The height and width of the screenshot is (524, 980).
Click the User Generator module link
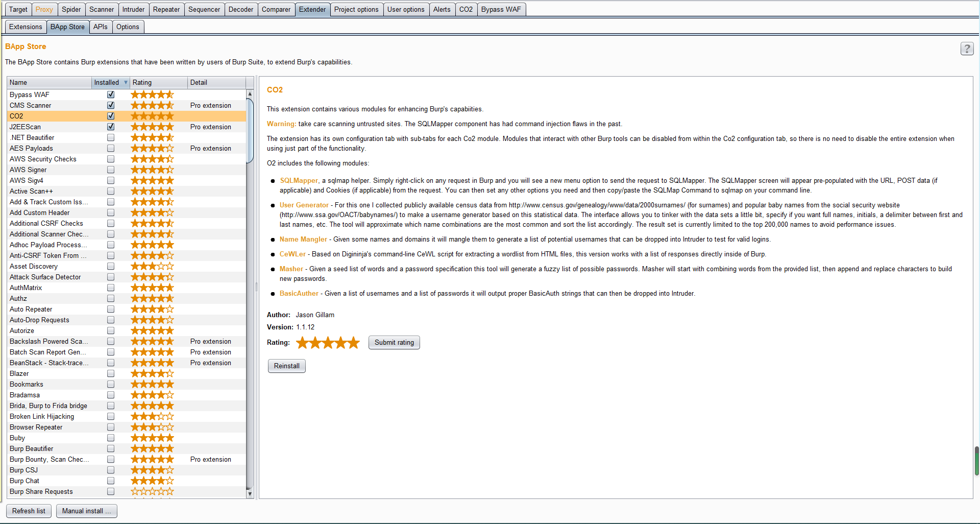click(304, 205)
